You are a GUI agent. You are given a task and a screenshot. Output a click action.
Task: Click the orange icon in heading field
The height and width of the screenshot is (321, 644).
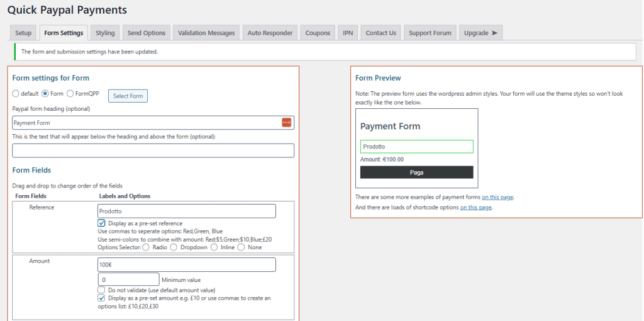click(286, 123)
